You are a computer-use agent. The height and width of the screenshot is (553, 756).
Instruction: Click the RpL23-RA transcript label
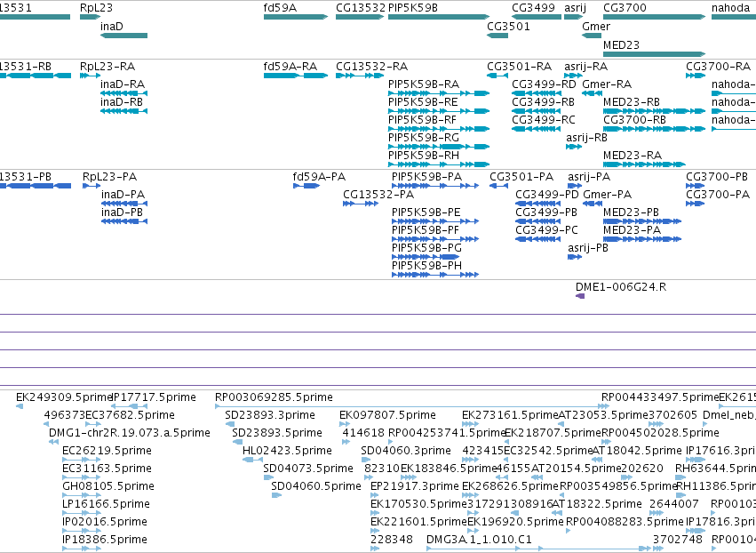pos(107,67)
